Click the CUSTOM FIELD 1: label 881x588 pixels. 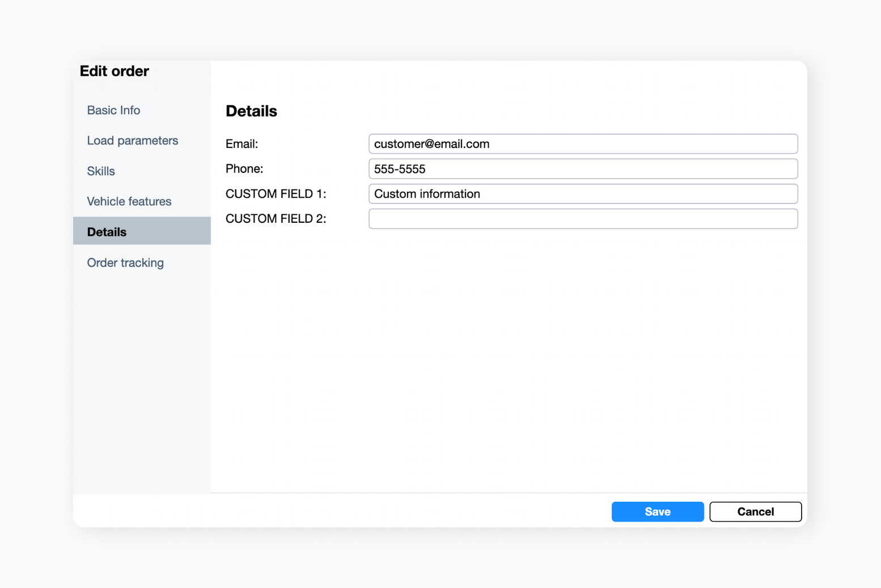276,194
